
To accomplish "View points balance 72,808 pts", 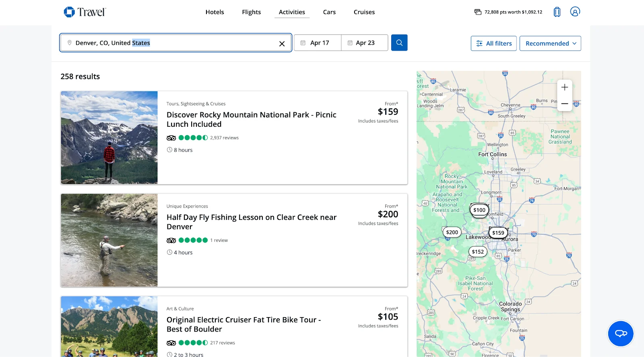I will [x=508, y=12].
